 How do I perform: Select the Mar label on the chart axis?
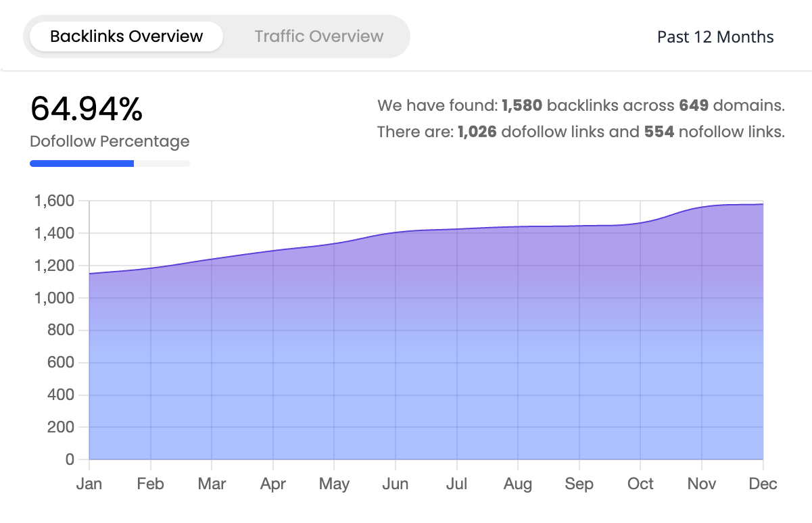[x=212, y=484]
